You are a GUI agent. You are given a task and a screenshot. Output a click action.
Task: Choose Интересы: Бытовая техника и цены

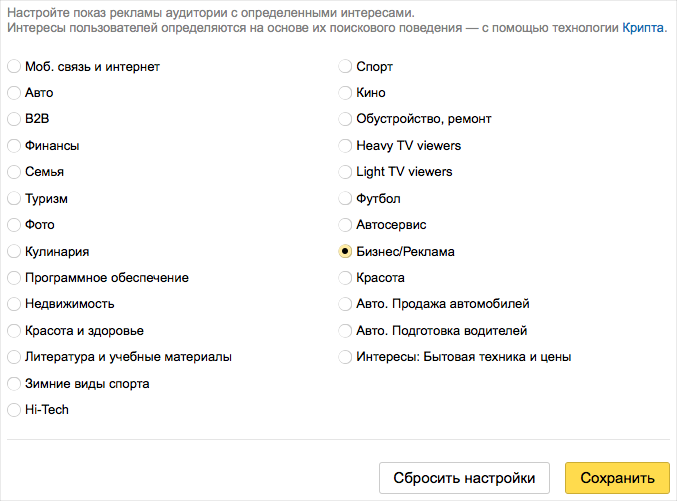[x=345, y=357]
